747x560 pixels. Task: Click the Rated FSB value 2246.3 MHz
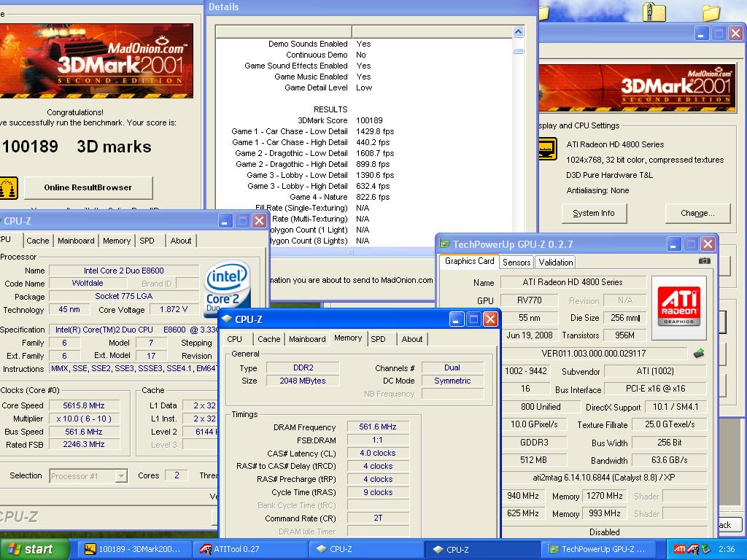pos(84,445)
